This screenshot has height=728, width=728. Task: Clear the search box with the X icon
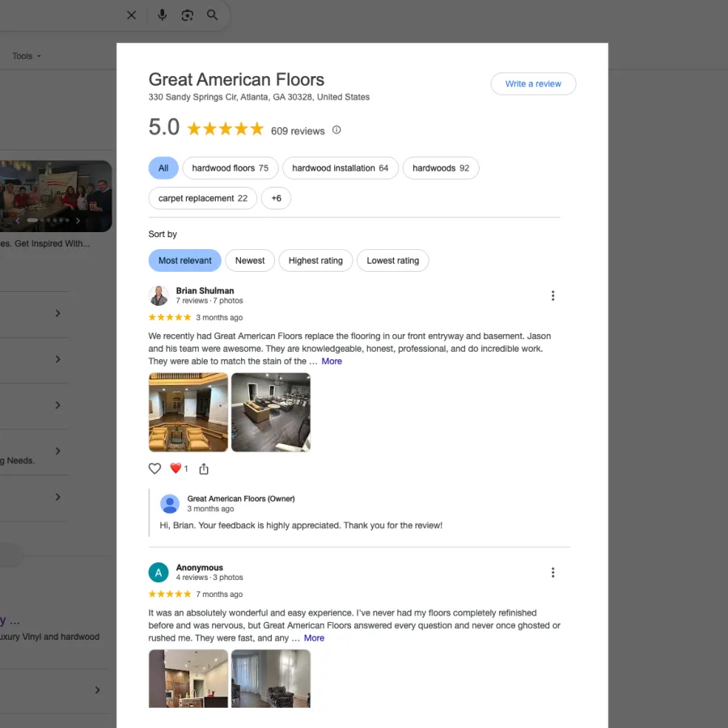131,15
